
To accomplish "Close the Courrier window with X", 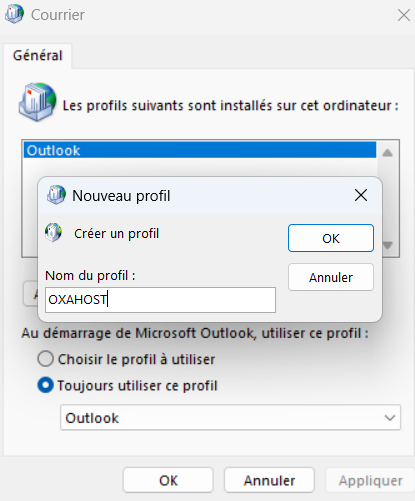I will (404, 15).
